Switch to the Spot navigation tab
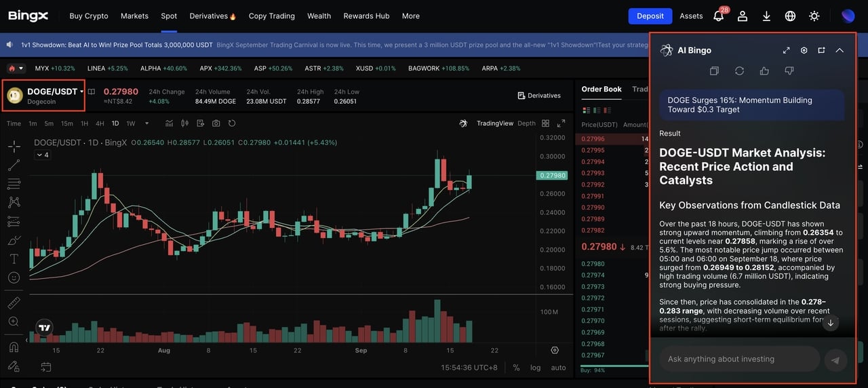Image resolution: width=868 pixels, height=388 pixels. pyautogui.click(x=169, y=16)
